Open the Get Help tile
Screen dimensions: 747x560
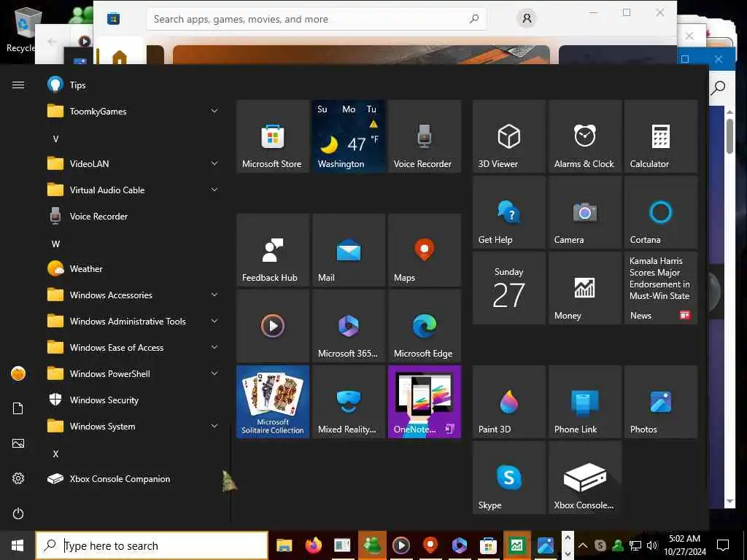[508, 212]
